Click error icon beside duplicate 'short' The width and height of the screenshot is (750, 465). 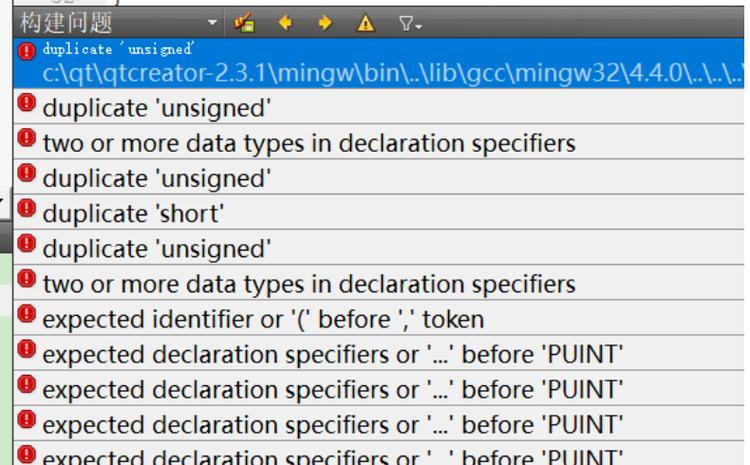pos(27,208)
